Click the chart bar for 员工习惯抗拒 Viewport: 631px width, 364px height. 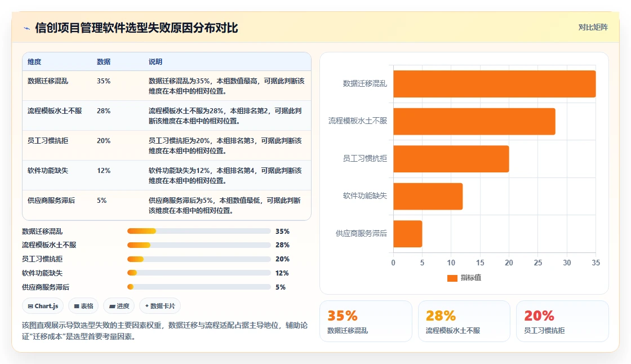[x=451, y=159]
